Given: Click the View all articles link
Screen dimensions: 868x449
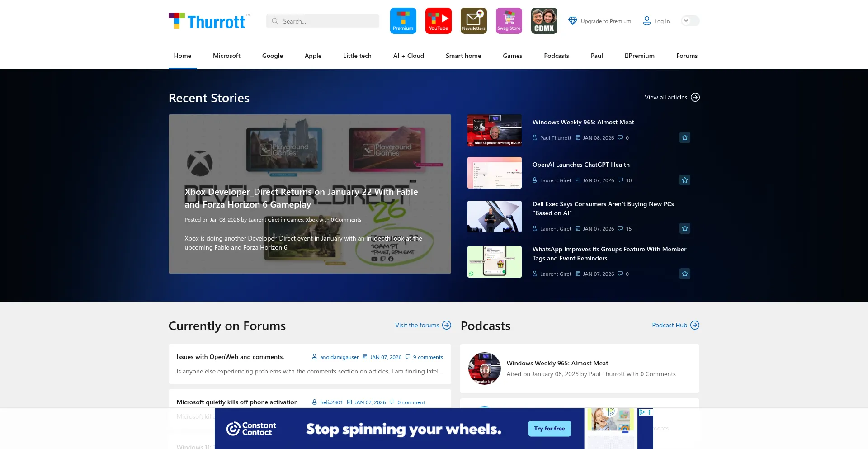Looking at the screenshot, I should click(x=666, y=97).
